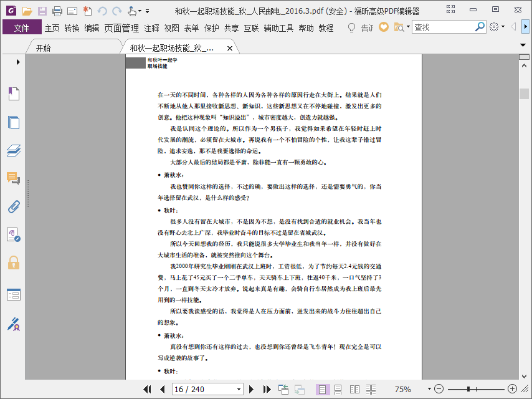Enable single page view mode
The width and height of the screenshot is (532, 399).
pyautogui.click(x=322, y=390)
